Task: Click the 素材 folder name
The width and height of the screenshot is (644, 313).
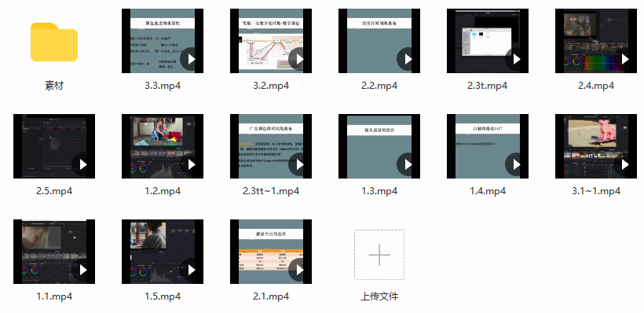Action: pos(54,86)
